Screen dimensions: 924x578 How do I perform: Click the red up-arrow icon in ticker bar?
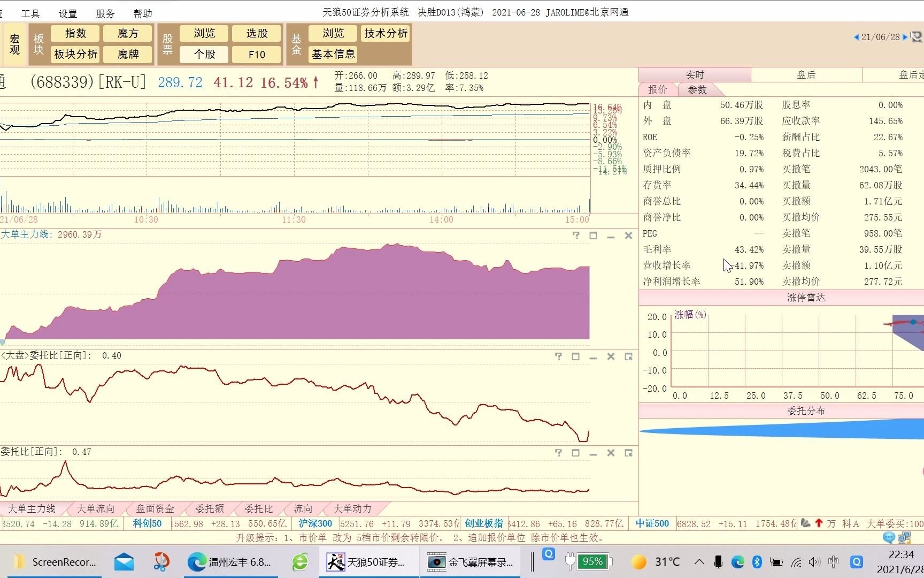tap(819, 523)
